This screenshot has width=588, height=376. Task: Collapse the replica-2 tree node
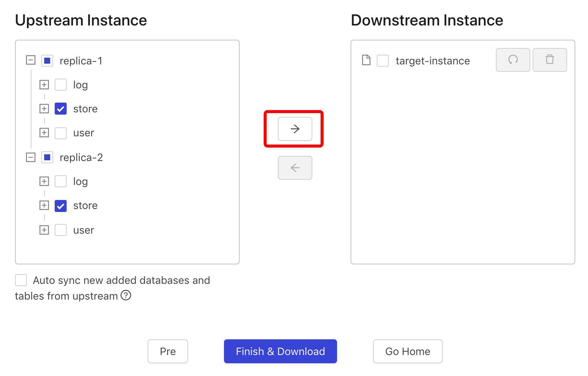click(31, 157)
